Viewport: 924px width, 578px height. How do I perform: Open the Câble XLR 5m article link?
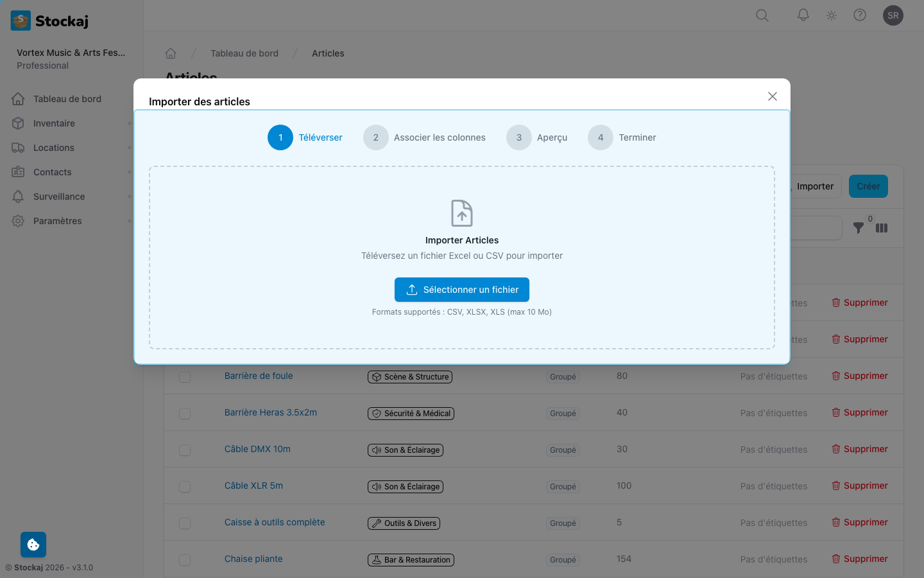(x=253, y=486)
